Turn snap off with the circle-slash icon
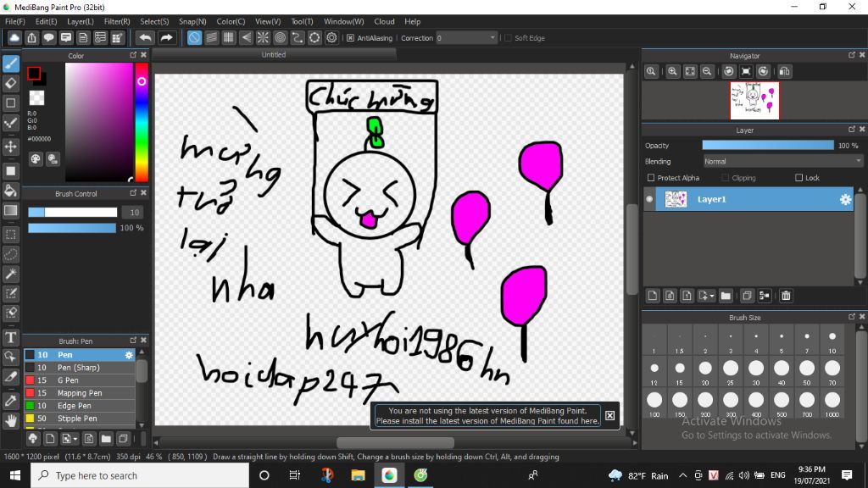The image size is (868, 488). coord(194,37)
